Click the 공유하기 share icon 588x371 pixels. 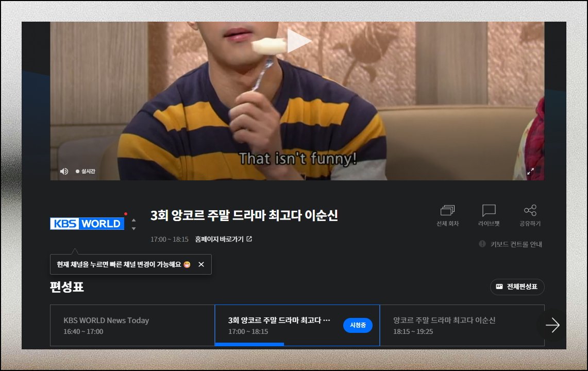[x=530, y=216]
